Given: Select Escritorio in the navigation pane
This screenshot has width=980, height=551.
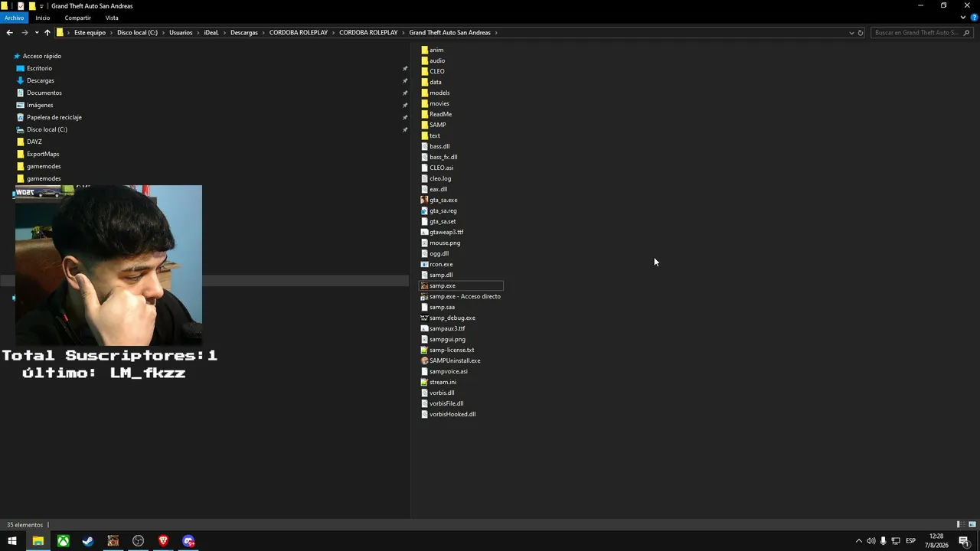Looking at the screenshot, I should [40, 68].
